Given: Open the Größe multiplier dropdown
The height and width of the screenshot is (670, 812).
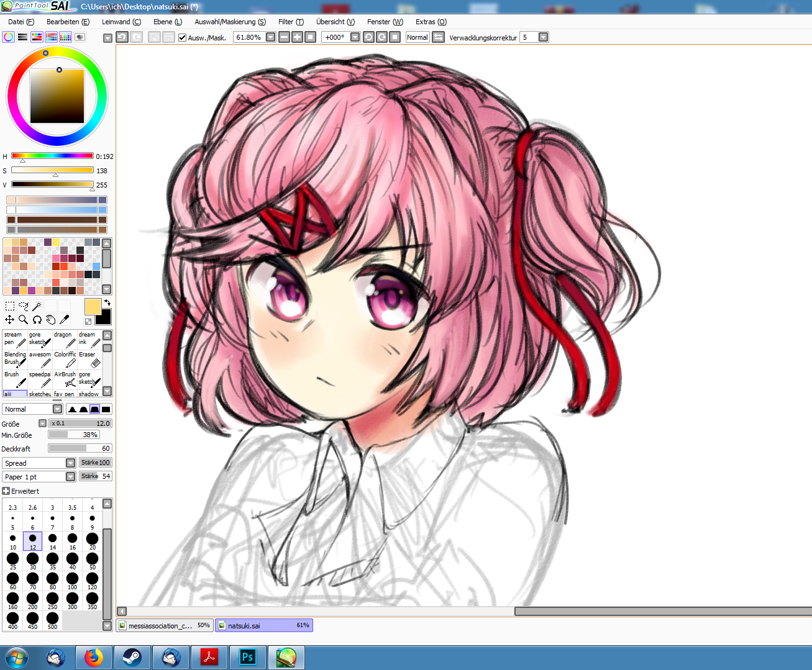Looking at the screenshot, I should click(42, 423).
